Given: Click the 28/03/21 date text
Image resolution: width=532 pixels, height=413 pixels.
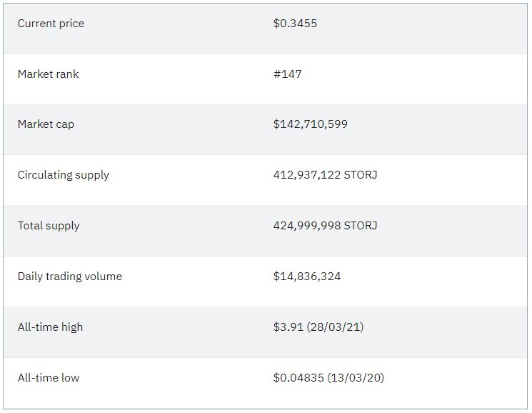Looking at the screenshot, I should 335,327.
